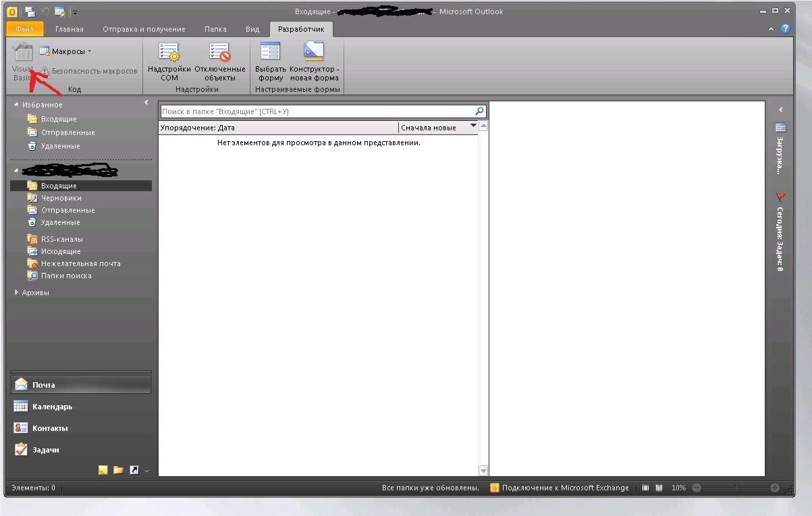
Task: Click the tasks flag icon in To-Do bar
Action: point(780,197)
